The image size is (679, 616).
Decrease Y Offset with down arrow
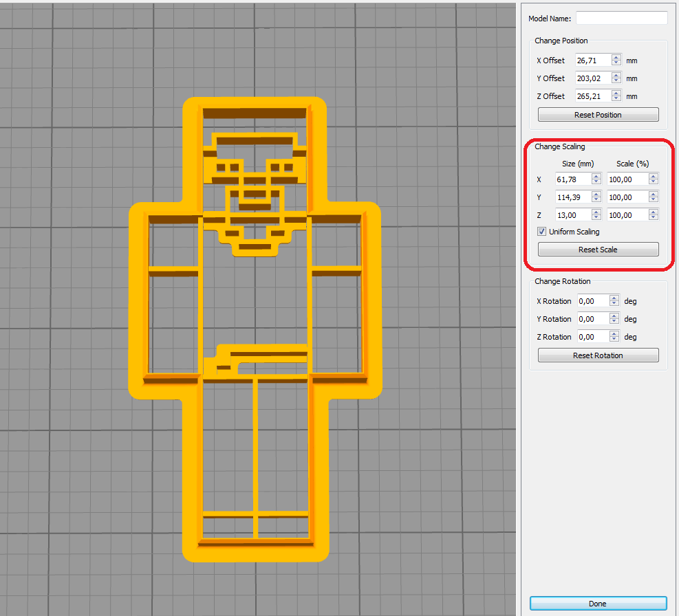coord(616,81)
